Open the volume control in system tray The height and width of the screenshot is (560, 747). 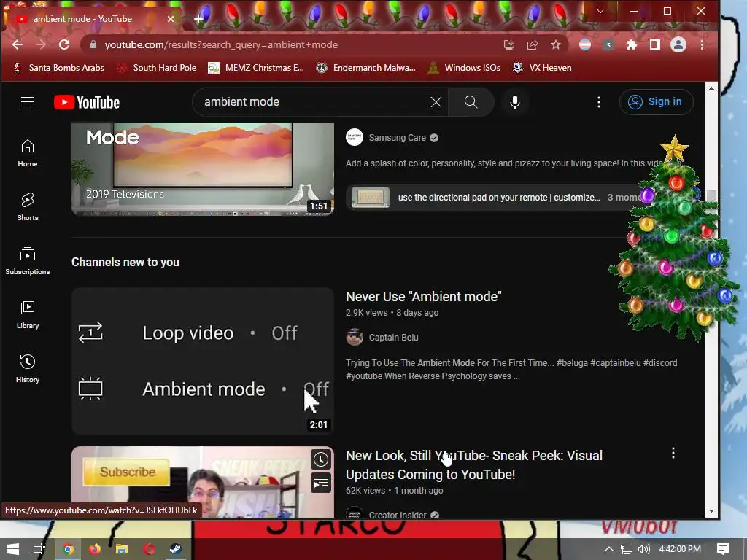click(644, 549)
